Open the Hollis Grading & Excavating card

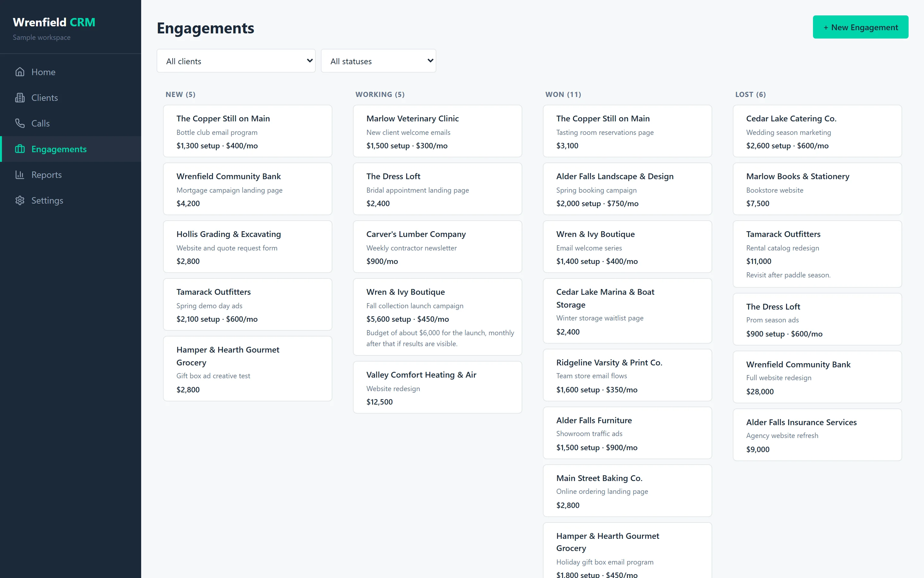click(247, 247)
